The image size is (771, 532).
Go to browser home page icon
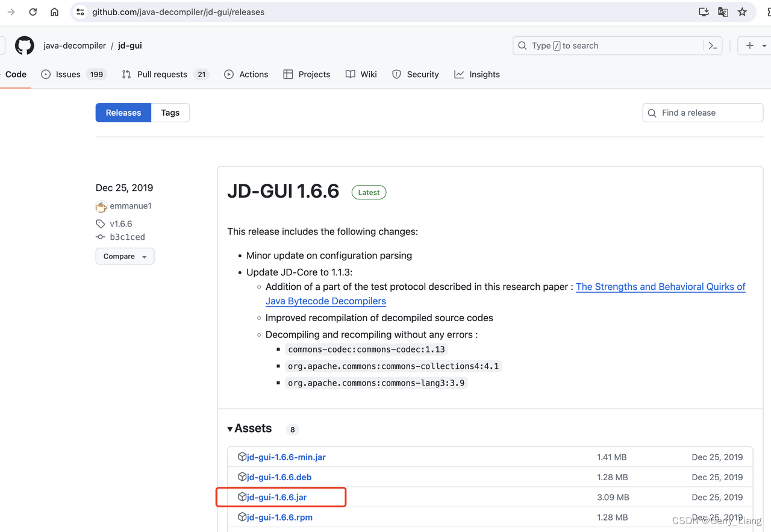(x=55, y=12)
